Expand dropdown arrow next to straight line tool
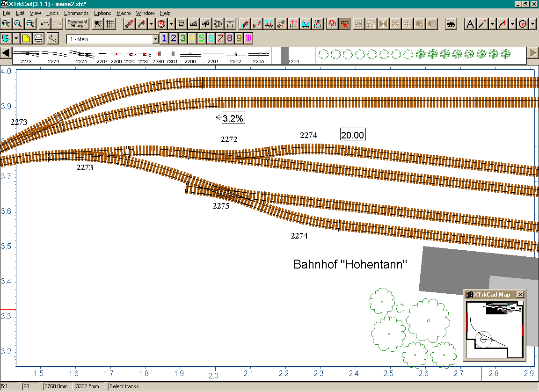This screenshot has height=392, width=539. [492, 23]
